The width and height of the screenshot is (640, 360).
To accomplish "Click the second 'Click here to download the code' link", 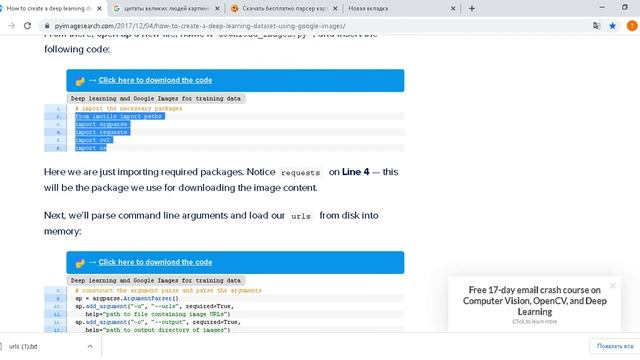I will [155, 262].
